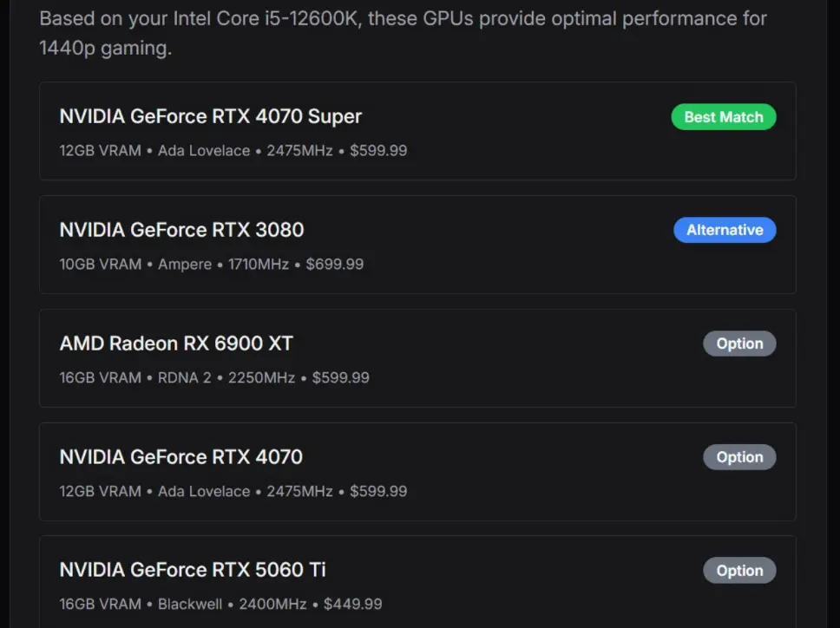This screenshot has width=840, height=628.
Task: Click the Option badge for RTX 5060 Ti
Action: [x=739, y=570]
